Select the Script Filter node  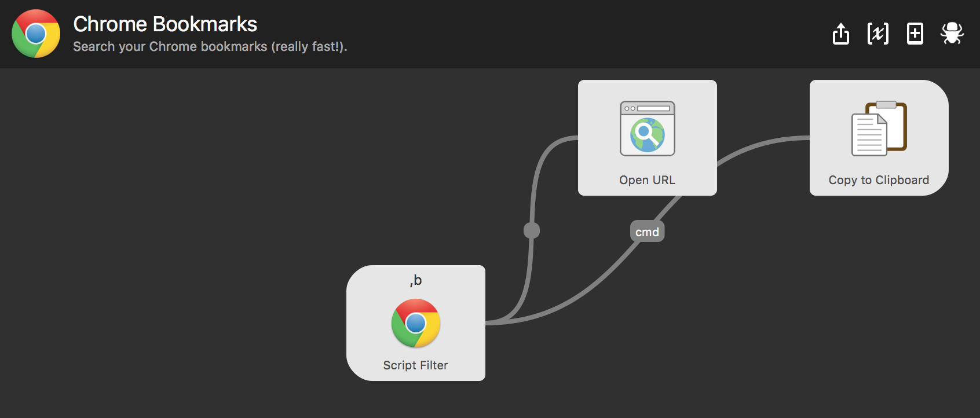[416, 323]
